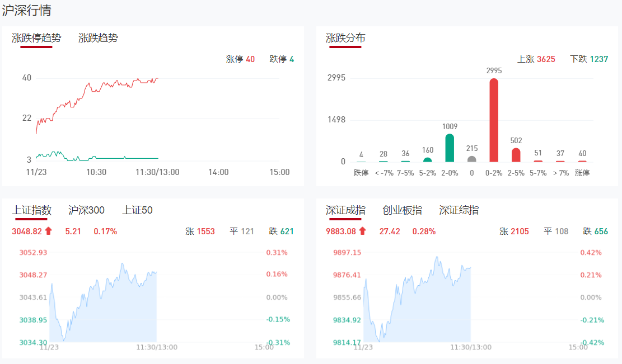Image resolution: width=622 pixels, height=364 pixels.
Task: Click the green 5-2% decline bar
Action: [x=428, y=160]
